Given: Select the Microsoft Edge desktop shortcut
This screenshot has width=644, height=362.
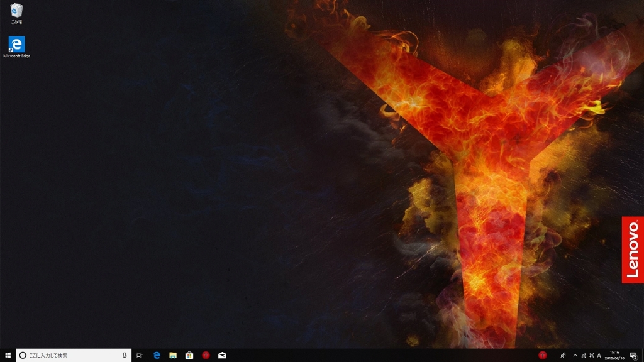Looking at the screenshot, I should (16, 47).
